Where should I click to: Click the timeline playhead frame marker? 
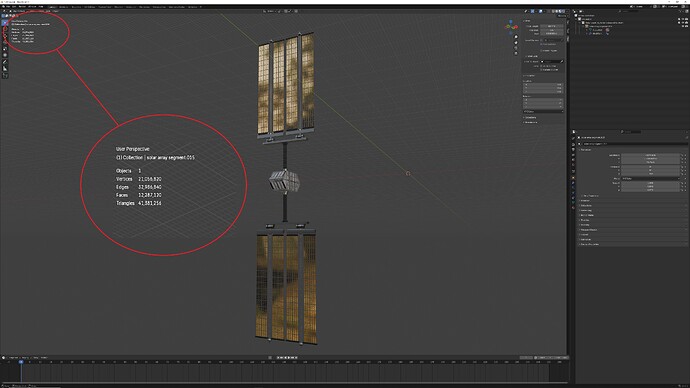[21, 362]
